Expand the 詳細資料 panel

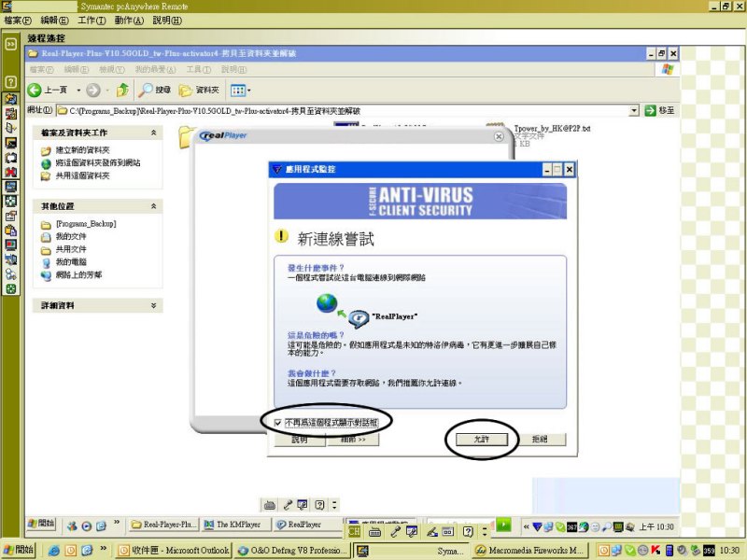coord(153,305)
